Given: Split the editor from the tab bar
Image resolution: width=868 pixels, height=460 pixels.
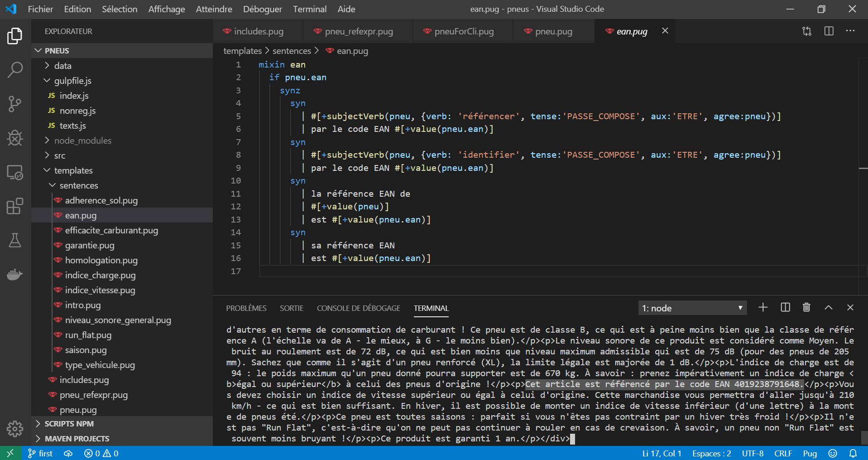Looking at the screenshot, I should pos(829,31).
